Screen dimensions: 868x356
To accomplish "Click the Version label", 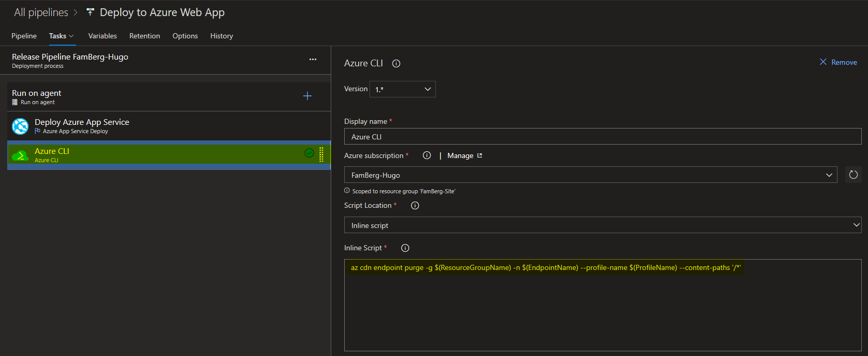I will click(x=356, y=89).
